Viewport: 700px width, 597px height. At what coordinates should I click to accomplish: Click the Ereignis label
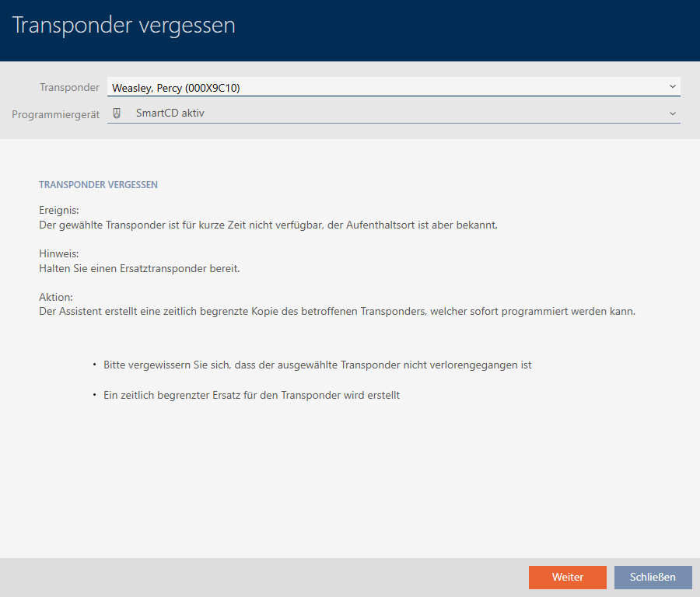click(x=59, y=211)
